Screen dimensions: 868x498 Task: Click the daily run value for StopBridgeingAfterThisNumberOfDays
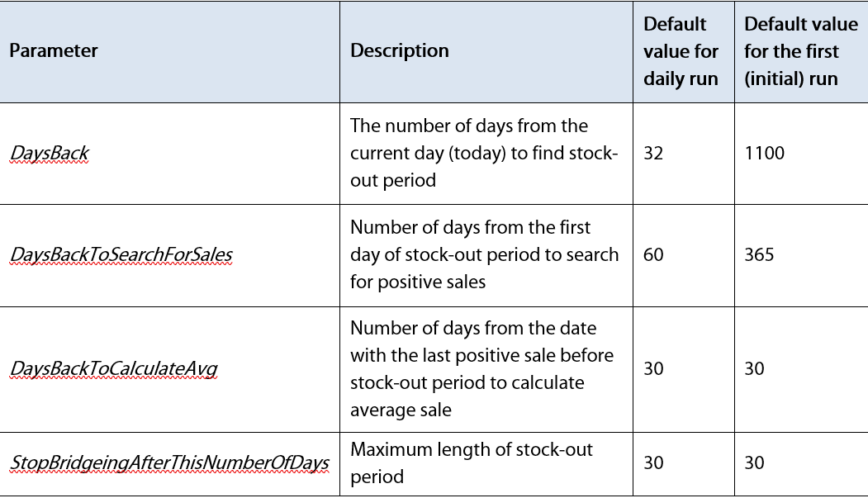tap(653, 463)
